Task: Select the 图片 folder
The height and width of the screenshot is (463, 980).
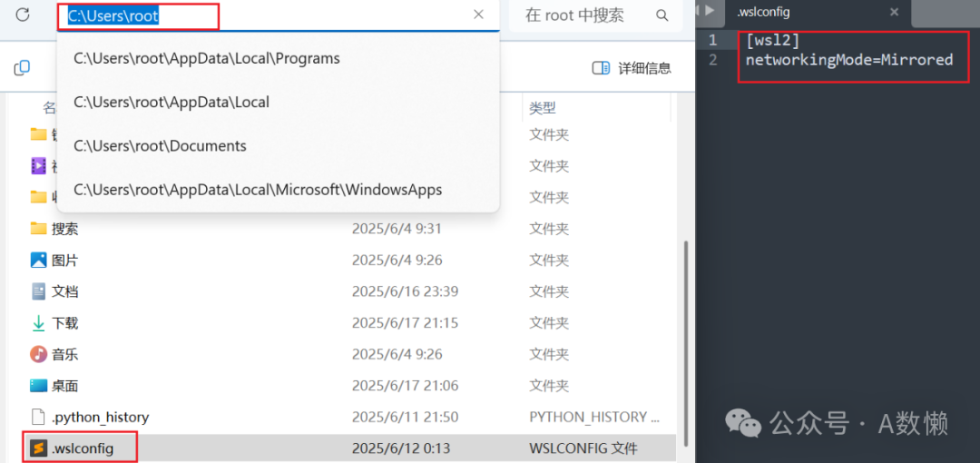Action: [65, 261]
